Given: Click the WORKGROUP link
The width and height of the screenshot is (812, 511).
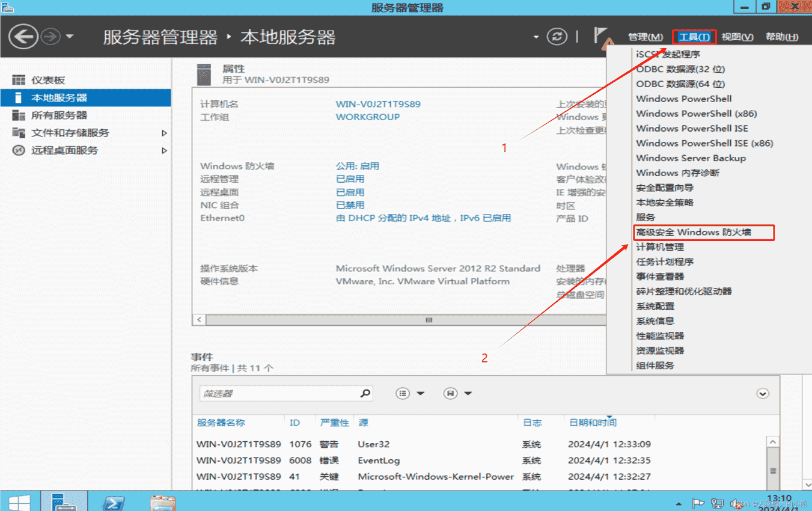Looking at the screenshot, I should pos(367,117).
